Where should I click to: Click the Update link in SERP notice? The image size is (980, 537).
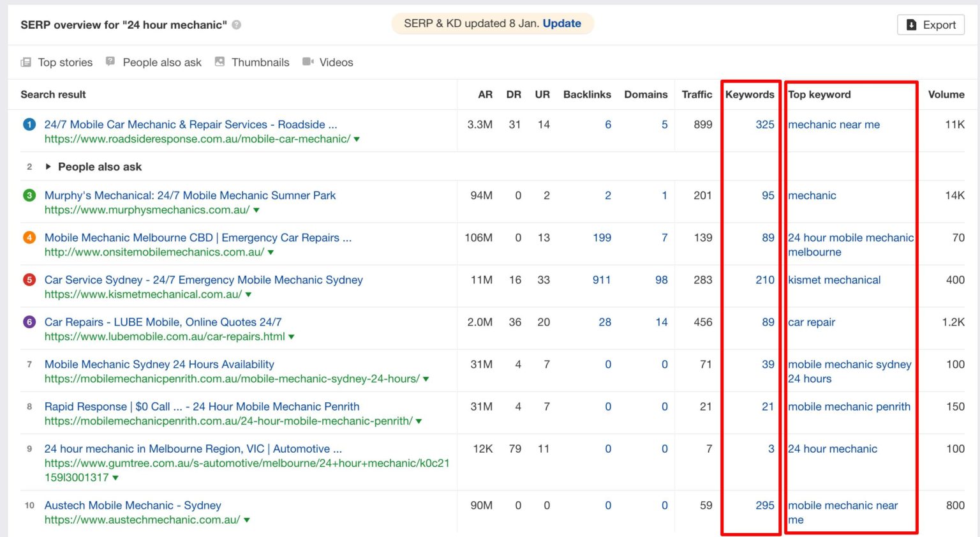pyautogui.click(x=561, y=24)
